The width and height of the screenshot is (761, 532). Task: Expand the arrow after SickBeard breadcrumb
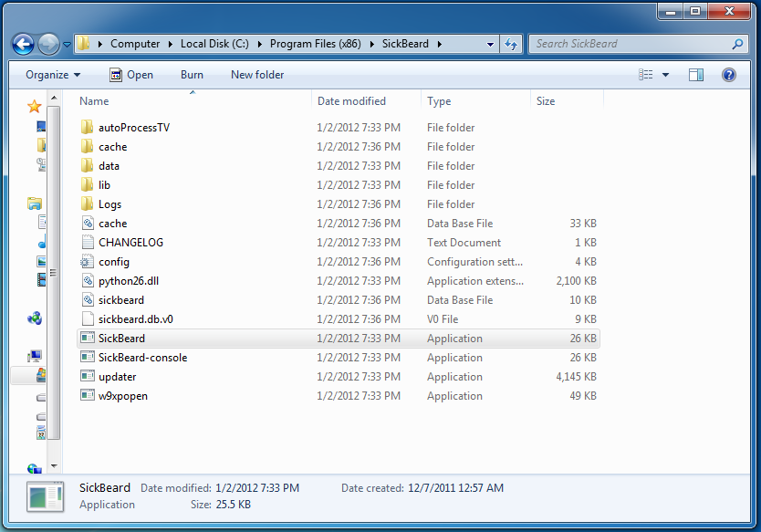click(x=439, y=44)
